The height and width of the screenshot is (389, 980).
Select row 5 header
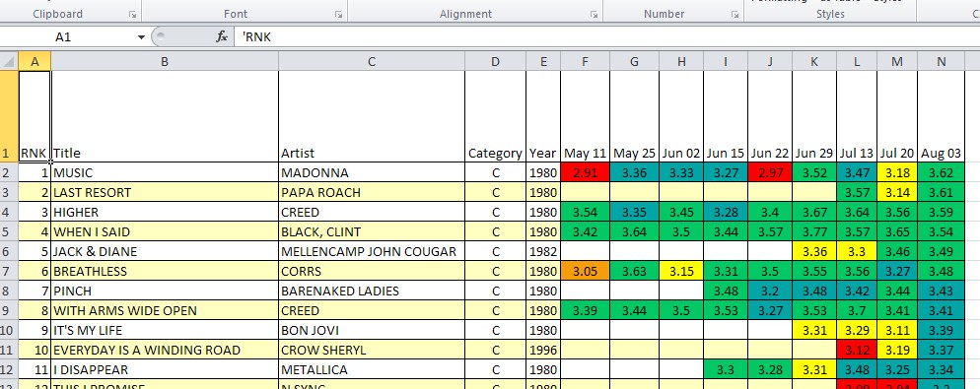(9, 231)
